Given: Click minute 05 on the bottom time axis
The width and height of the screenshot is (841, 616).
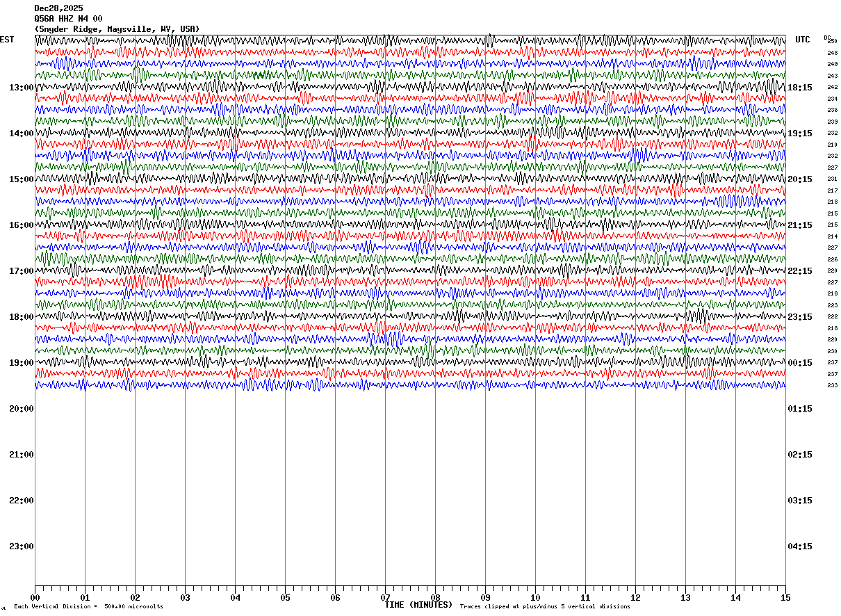Looking at the screenshot, I should click(285, 598).
